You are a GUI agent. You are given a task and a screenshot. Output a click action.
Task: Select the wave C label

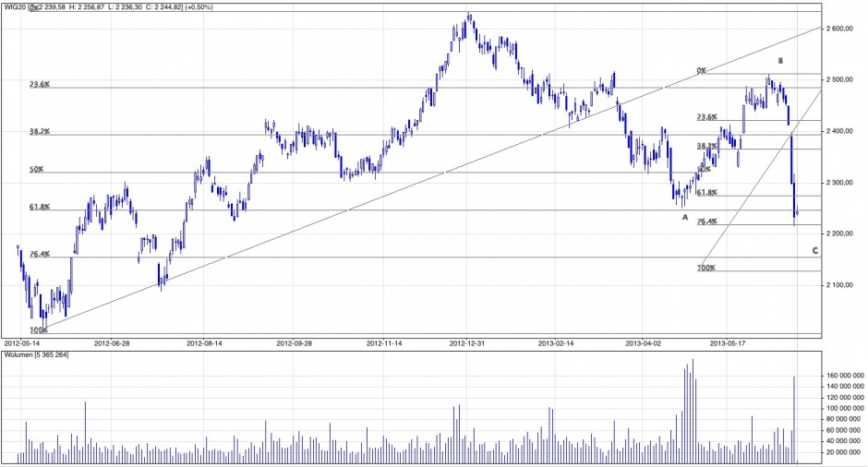814,250
